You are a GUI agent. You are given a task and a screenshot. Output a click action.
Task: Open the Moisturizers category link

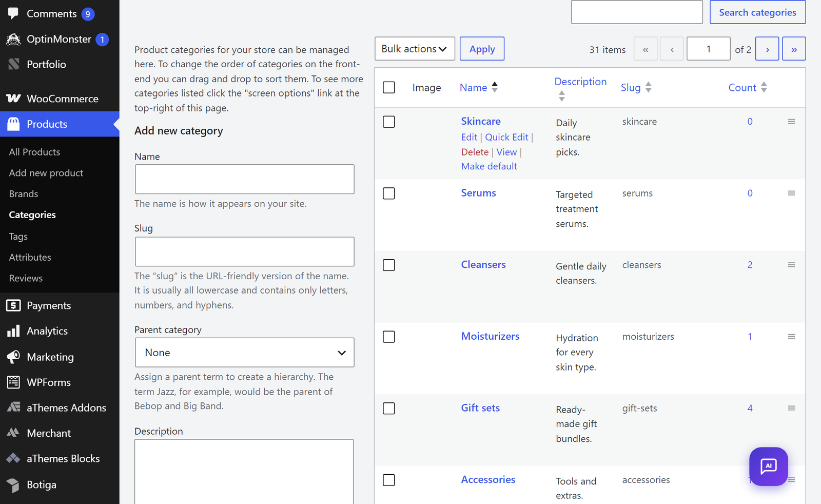[490, 336]
